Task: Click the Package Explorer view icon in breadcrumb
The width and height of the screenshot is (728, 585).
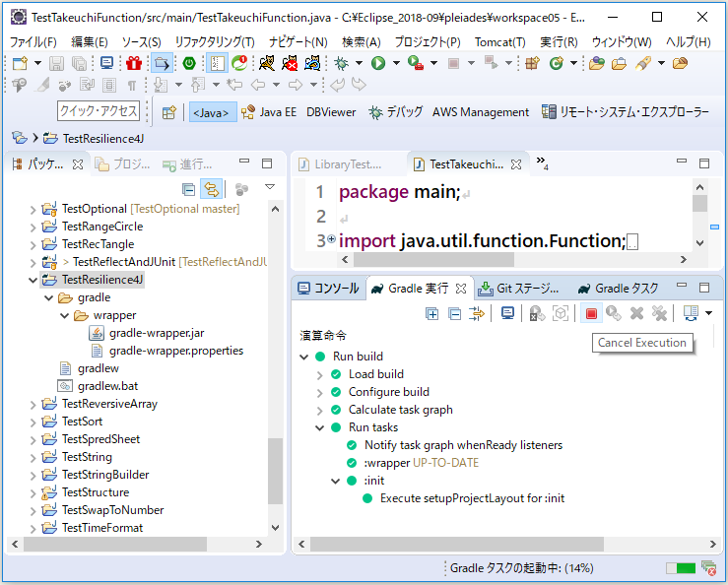Action: [19, 138]
